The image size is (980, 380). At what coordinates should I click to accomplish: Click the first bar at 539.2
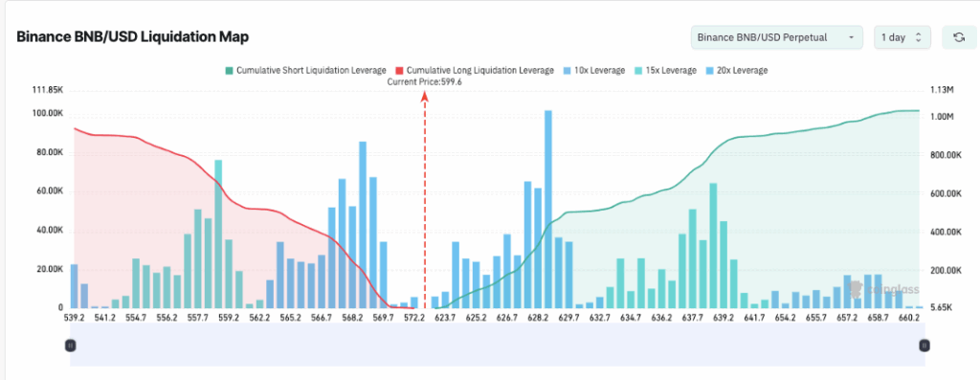(74, 286)
